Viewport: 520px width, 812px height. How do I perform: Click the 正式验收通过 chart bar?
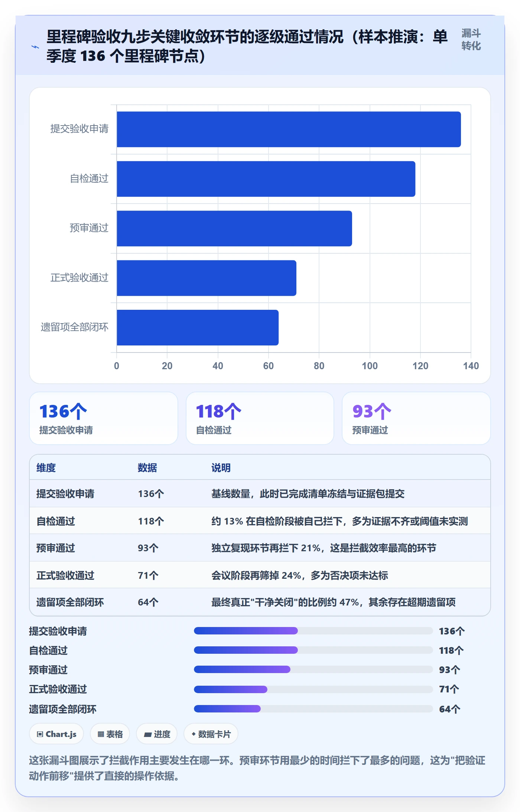[207, 278]
